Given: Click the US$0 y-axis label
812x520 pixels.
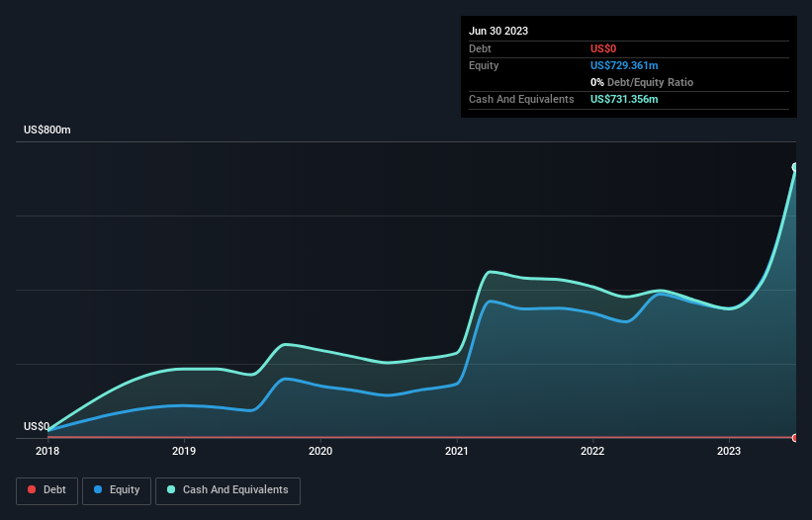Looking at the screenshot, I should click(x=37, y=426).
